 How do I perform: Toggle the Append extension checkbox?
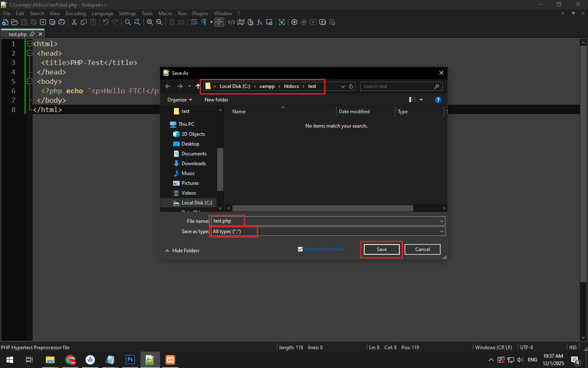(x=301, y=249)
